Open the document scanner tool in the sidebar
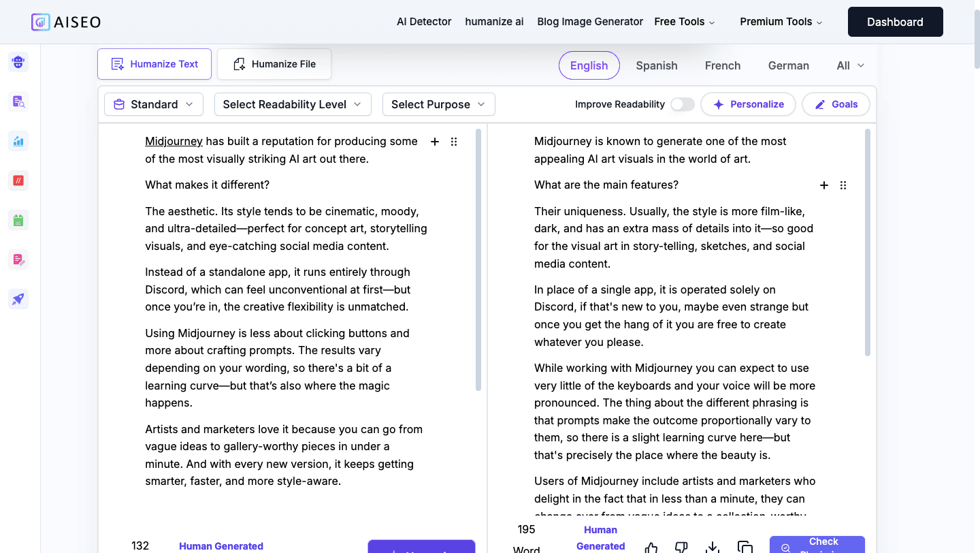This screenshot has height=553, width=980. click(x=18, y=101)
